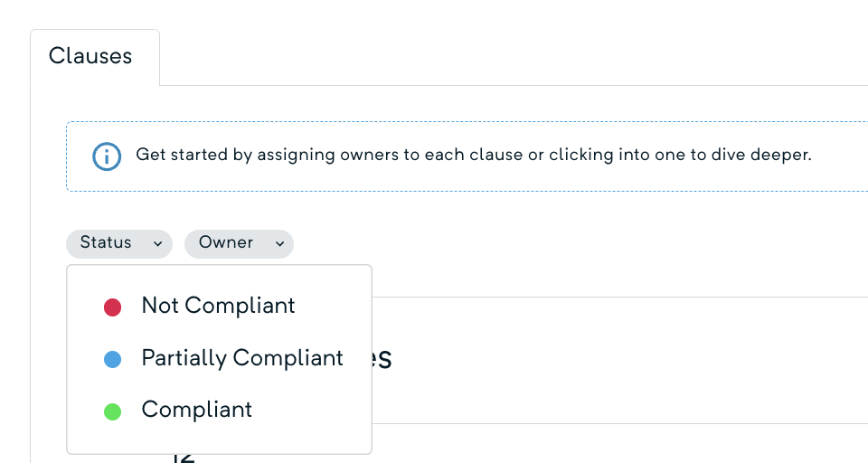Open the Clauses tab
This screenshot has width=868, height=463.
(90, 56)
